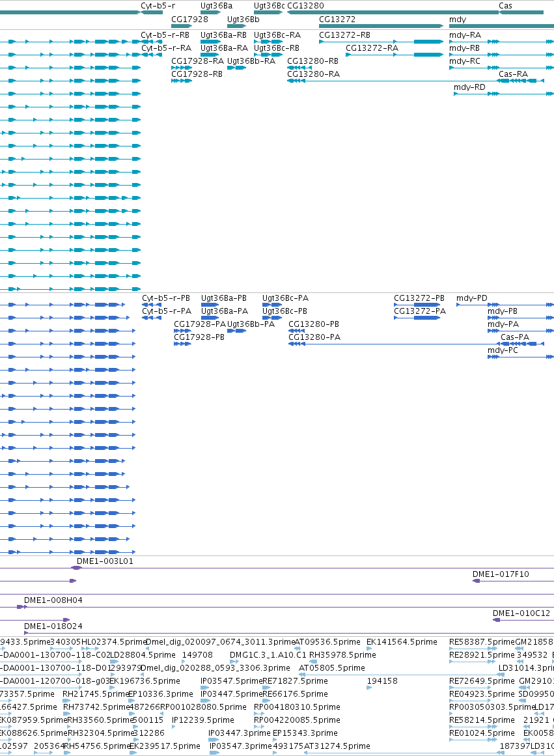Click the Cas-PA protein label
This screenshot has height=756, width=554.
click(515, 337)
